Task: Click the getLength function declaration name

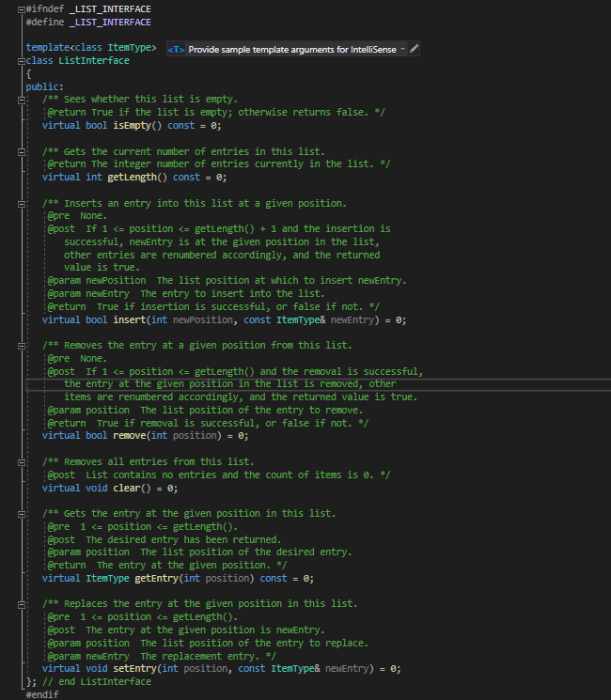Action: [132, 178]
